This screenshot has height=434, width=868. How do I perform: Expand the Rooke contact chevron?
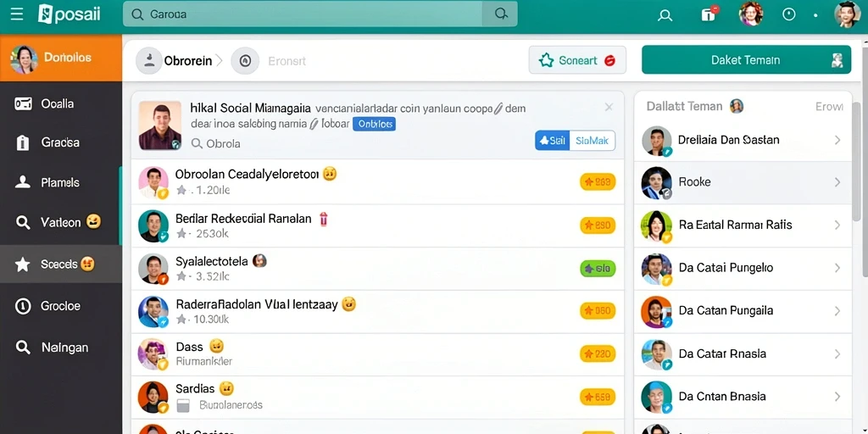click(x=837, y=181)
